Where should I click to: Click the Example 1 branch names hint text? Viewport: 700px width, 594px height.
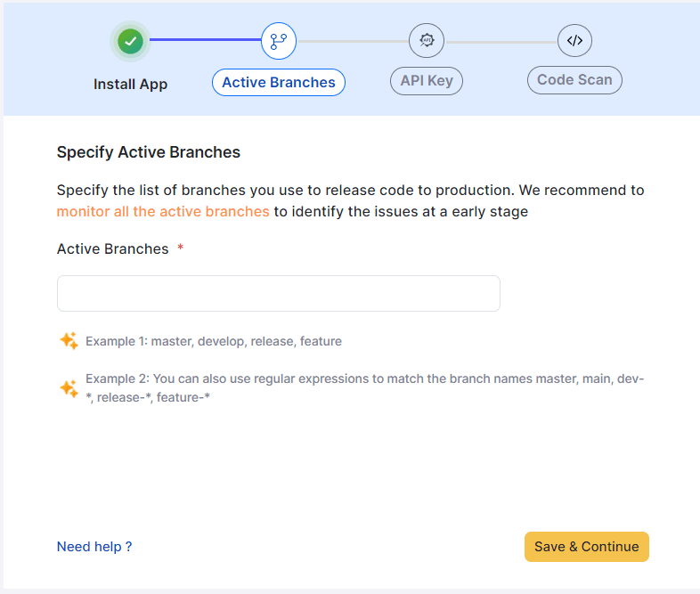pyautogui.click(x=214, y=341)
